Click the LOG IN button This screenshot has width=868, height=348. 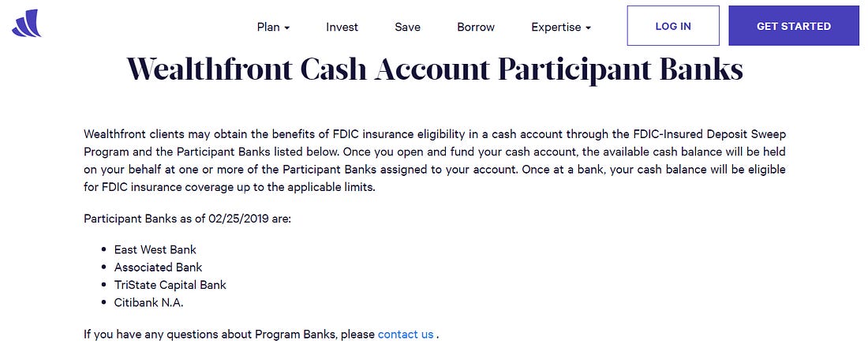tap(673, 25)
